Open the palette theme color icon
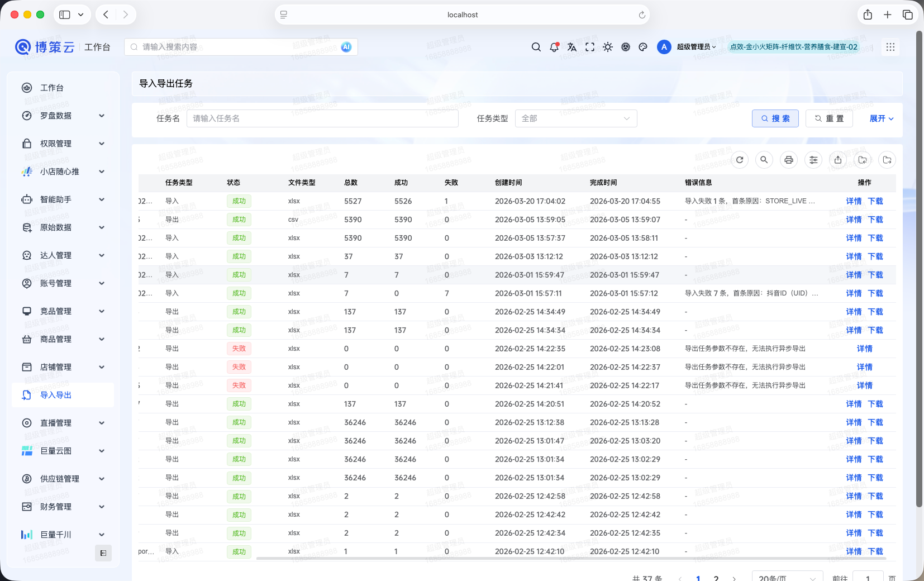 click(643, 47)
